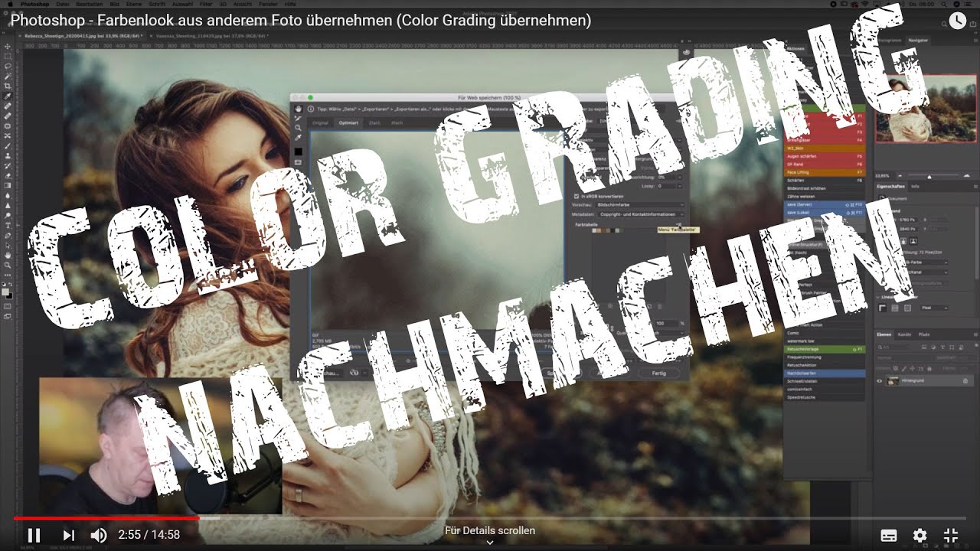The width and height of the screenshot is (980, 551).
Task: Click the Hintergrund layer thumbnail
Action: [x=893, y=380]
